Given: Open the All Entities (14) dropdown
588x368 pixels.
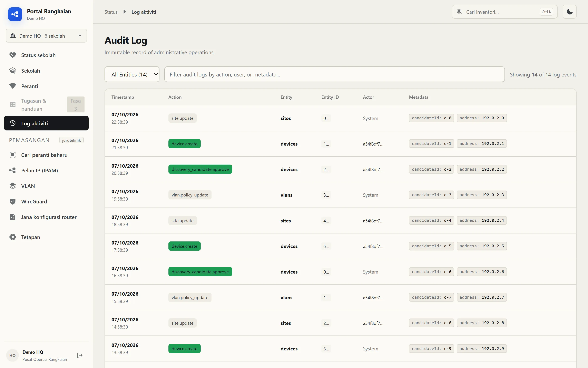Looking at the screenshot, I should tap(132, 74).
